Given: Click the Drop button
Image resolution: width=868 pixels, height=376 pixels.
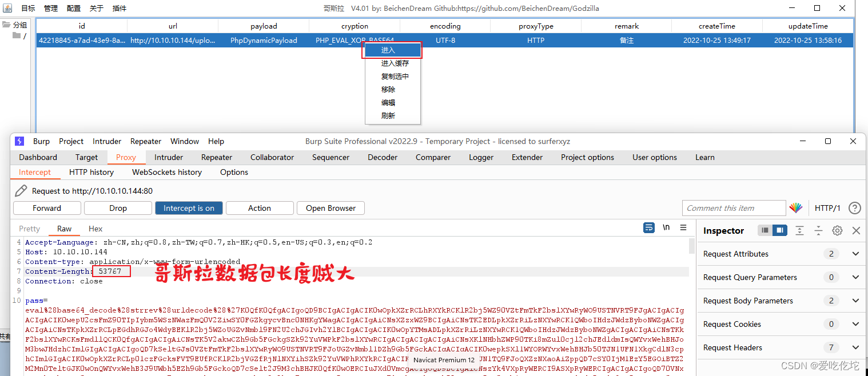Looking at the screenshot, I should coord(118,208).
